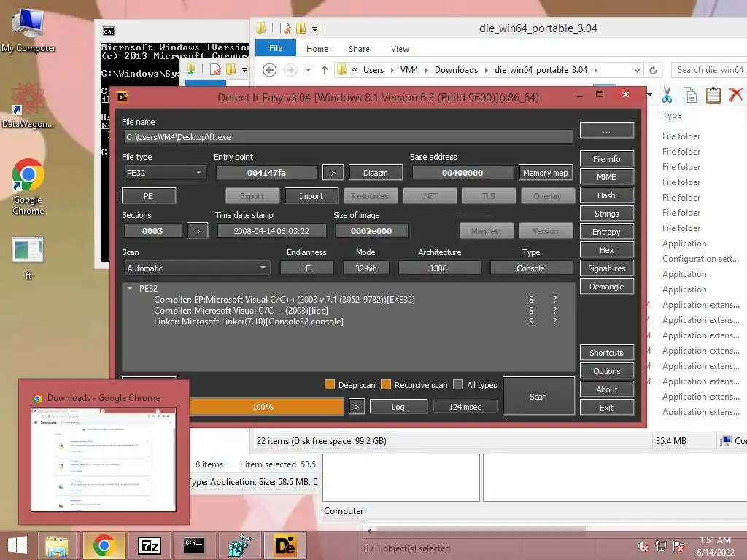Enable the All types checkbox
The image size is (747, 560).
point(458,384)
